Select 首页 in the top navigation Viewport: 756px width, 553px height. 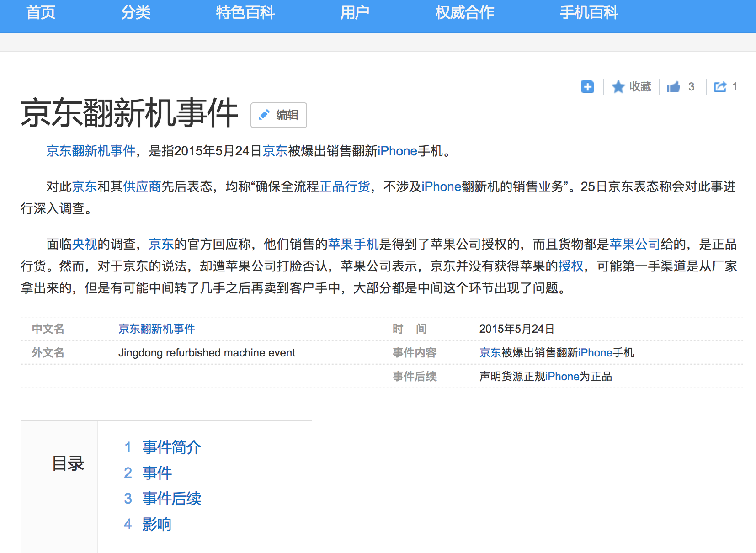pyautogui.click(x=41, y=13)
